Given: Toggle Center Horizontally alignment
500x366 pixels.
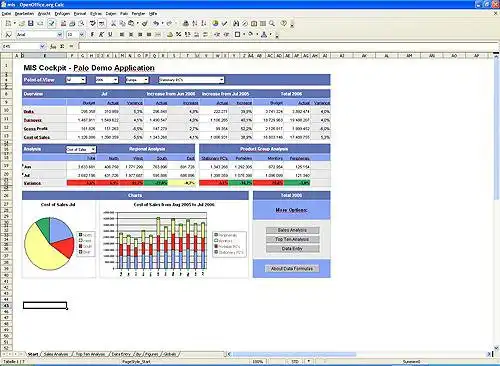Looking at the screenshot, I should pos(131,34).
